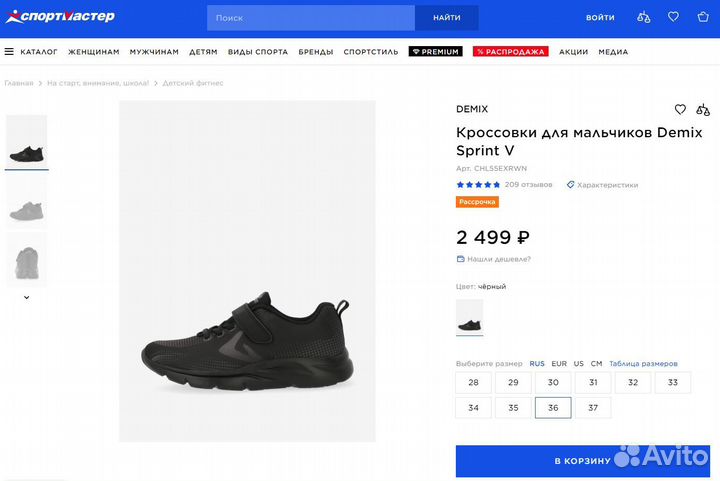Click the Характеристики tag icon link
Image resolution: width=720 pixels, height=481 pixels.
(x=602, y=185)
